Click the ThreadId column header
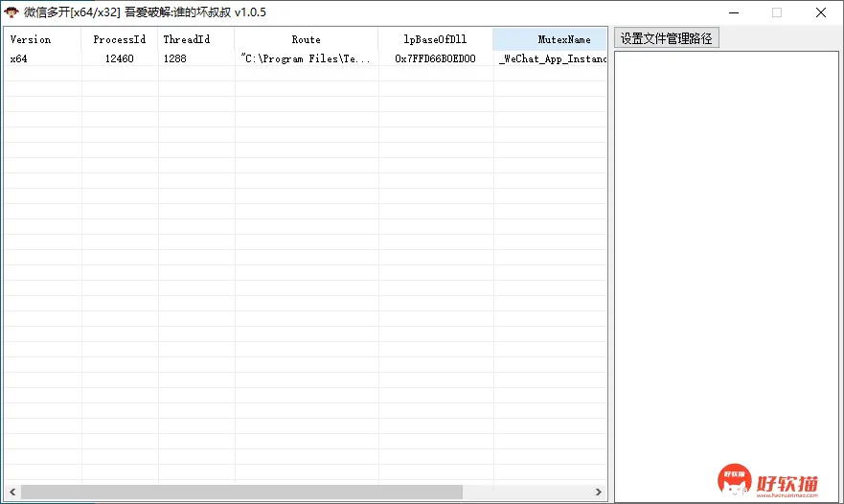Image resolution: width=844 pixels, height=504 pixels. click(x=196, y=39)
